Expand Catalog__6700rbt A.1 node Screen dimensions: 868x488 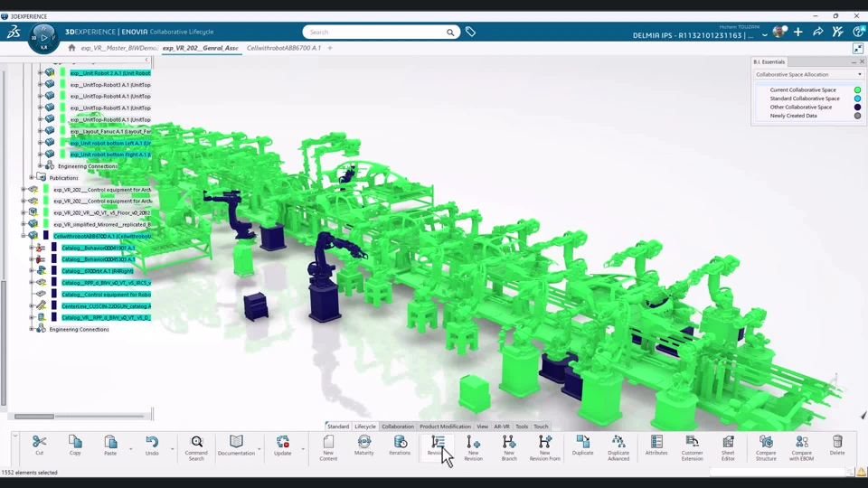(32, 271)
